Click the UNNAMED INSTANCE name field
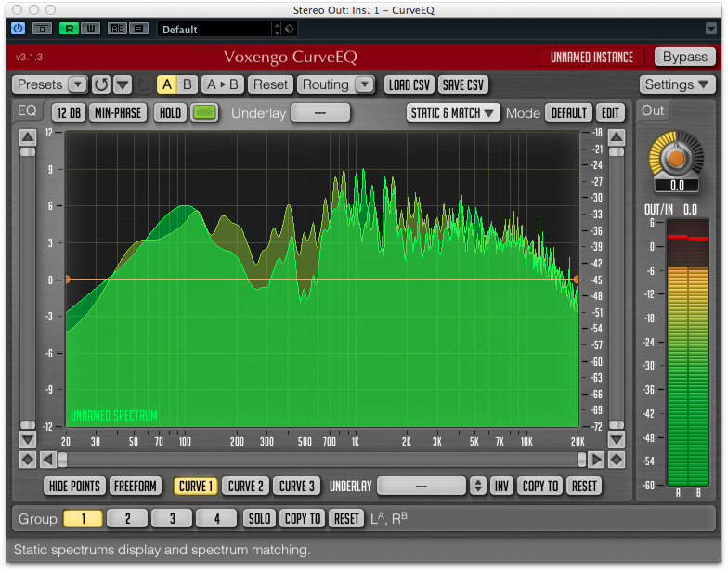728x572 pixels. 591,58
